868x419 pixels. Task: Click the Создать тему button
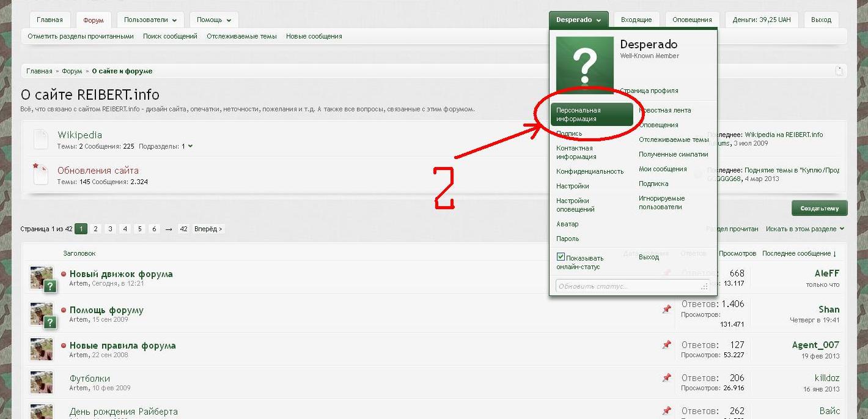coord(819,208)
